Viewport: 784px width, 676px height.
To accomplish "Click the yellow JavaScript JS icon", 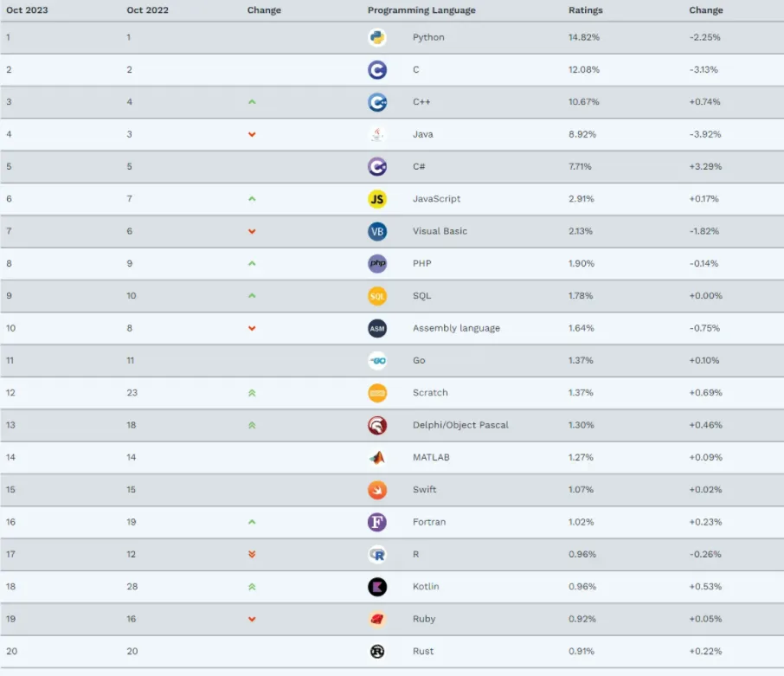I will click(376, 199).
